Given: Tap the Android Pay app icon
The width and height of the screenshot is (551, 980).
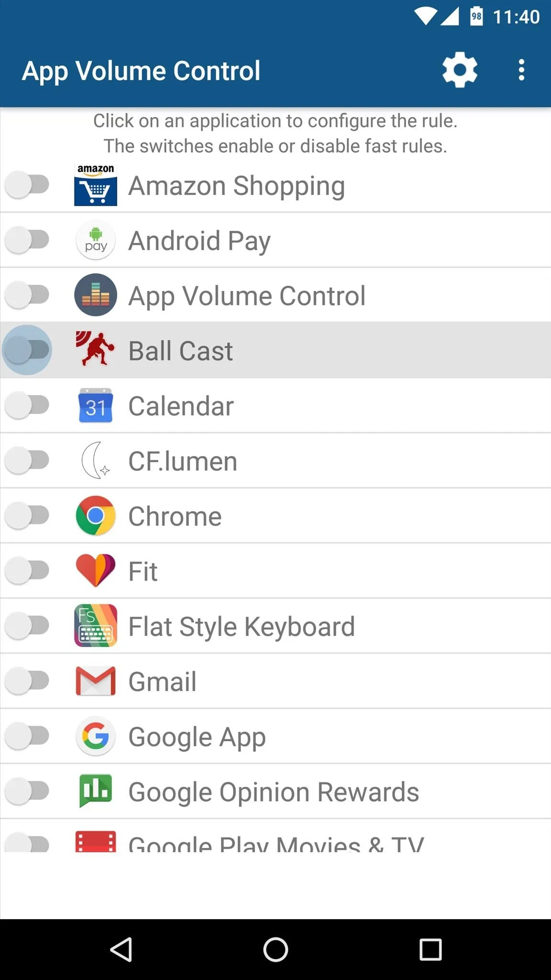Looking at the screenshot, I should (96, 240).
